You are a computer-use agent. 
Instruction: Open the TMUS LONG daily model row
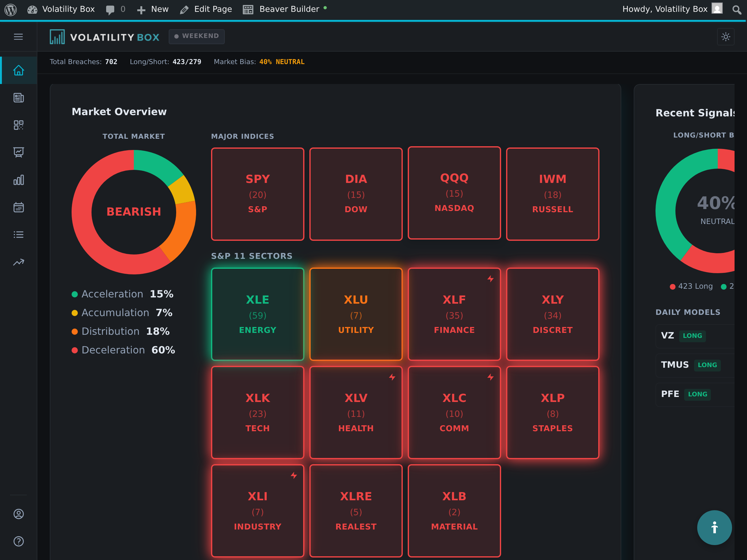(x=695, y=365)
